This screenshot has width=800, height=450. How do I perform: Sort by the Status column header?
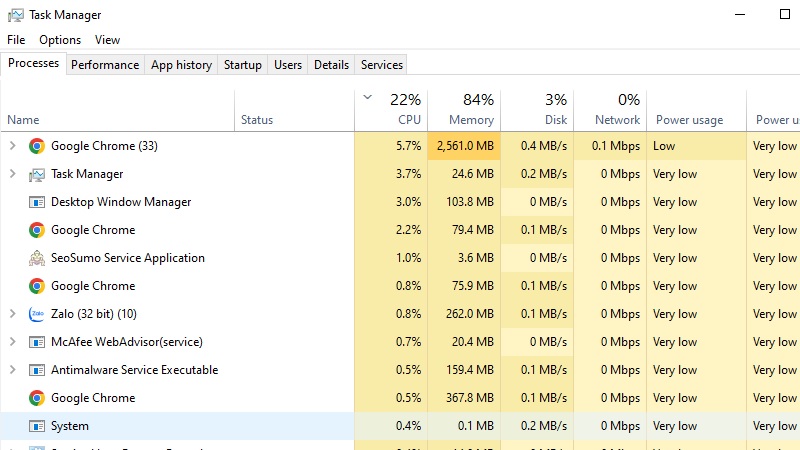[x=294, y=111]
